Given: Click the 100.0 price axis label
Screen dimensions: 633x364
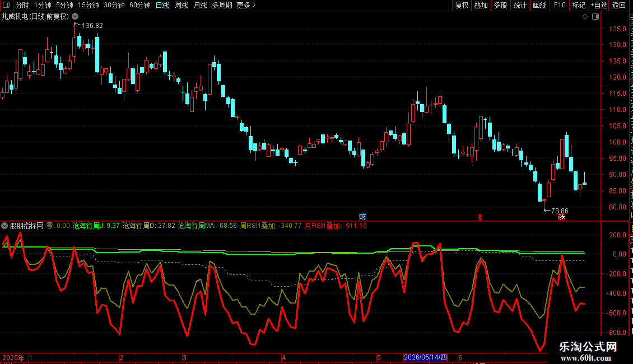Looking at the screenshot, I should (x=618, y=142).
